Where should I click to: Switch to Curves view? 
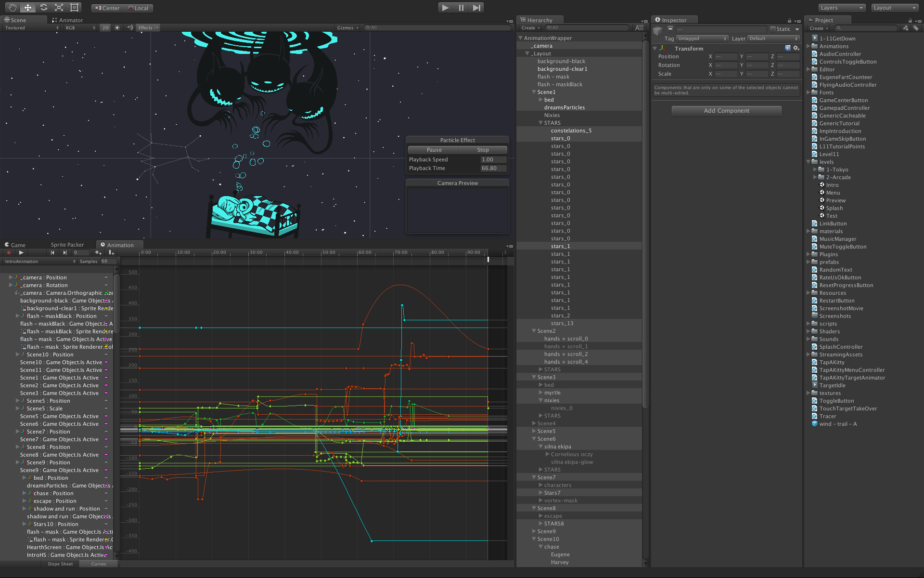click(98, 564)
